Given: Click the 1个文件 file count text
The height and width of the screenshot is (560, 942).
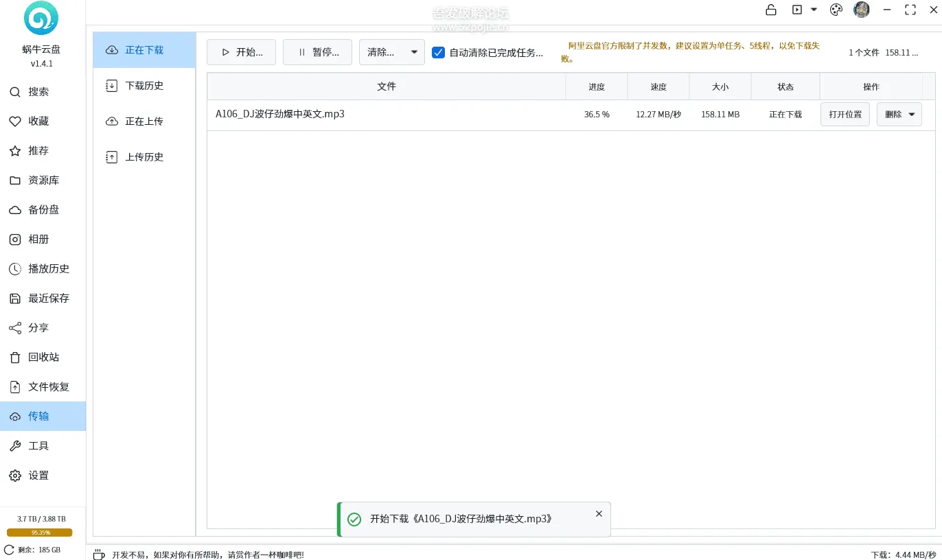Looking at the screenshot, I should (864, 53).
